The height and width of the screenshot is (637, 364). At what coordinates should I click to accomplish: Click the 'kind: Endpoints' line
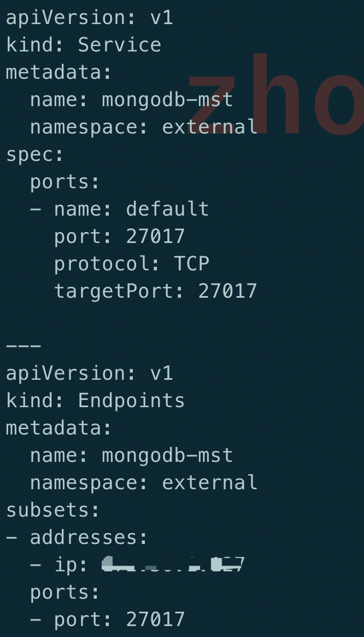95,401
